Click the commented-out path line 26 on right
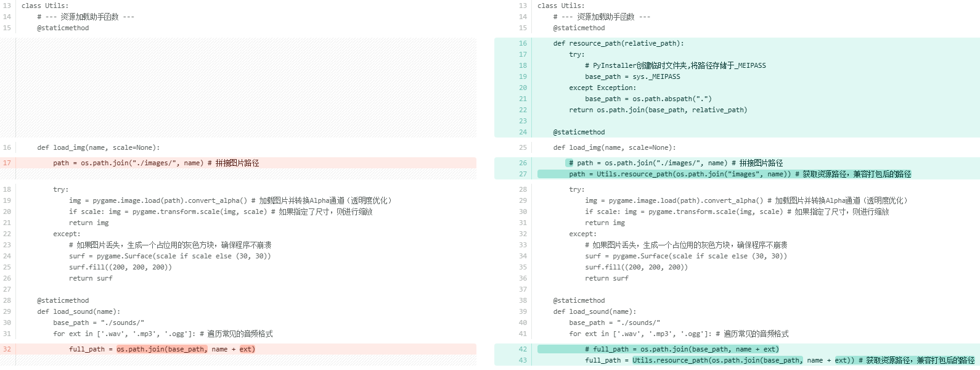 click(x=675, y=163)
